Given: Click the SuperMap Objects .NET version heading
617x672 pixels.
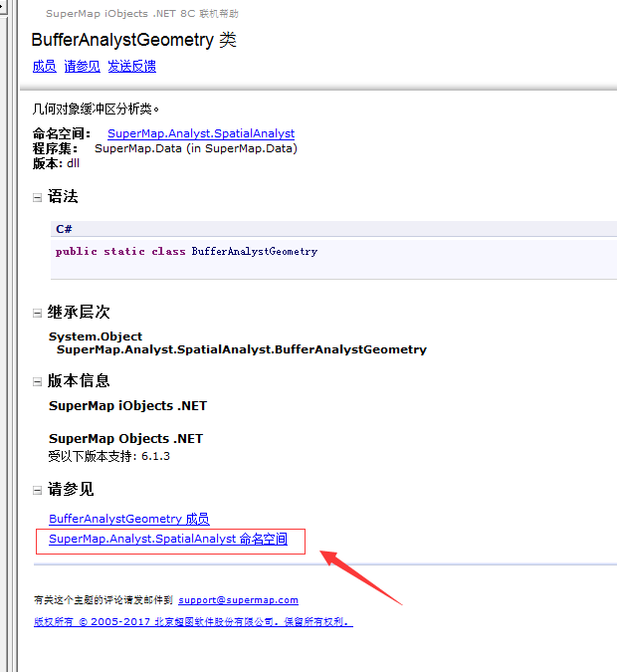Looking at the screenshot, I should 126,439.
